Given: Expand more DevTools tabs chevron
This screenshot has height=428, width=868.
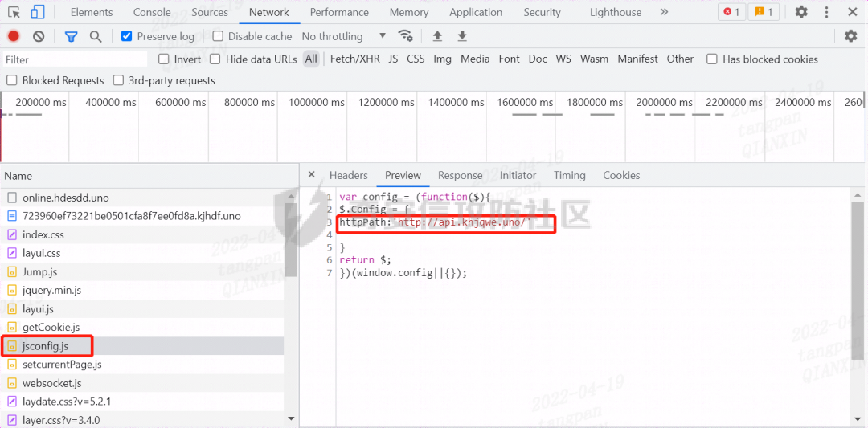Looking at the screenshot, I should [x=664, y=12].
